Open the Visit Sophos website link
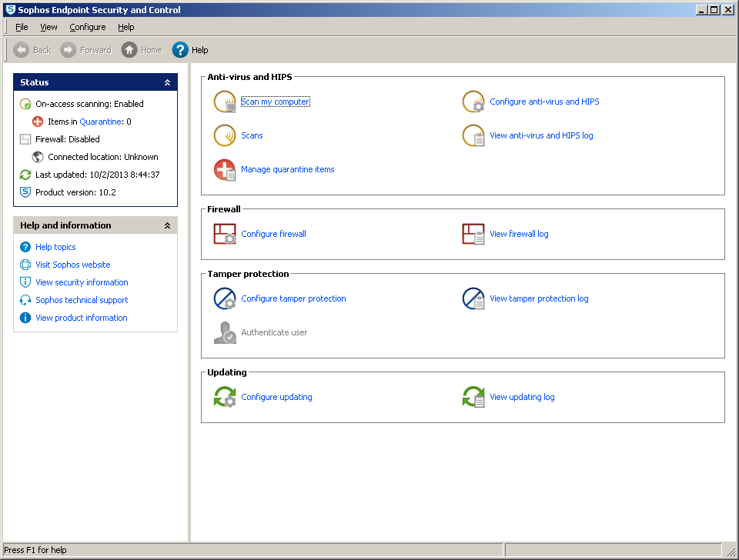The height and width of the screenshot is (560, 739). (x=73, y=265)
